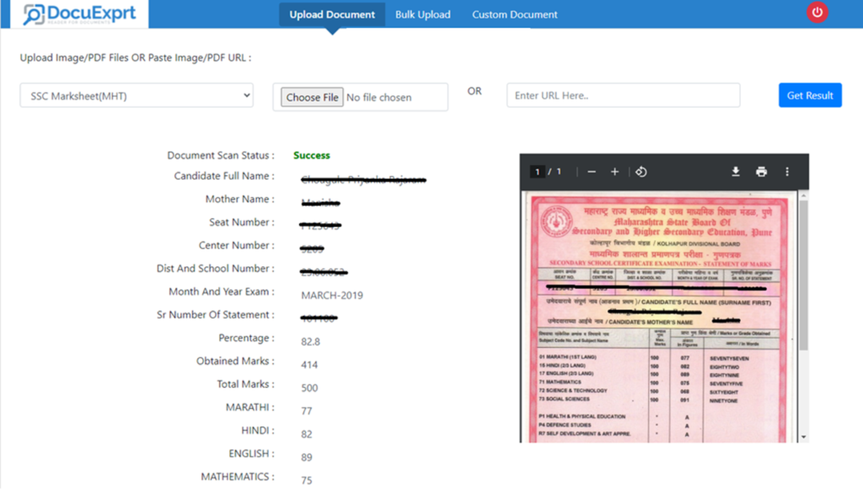Open the PDF viewer three-dot menu
The height and width of the screenshot is (504, 863).
(x=787, y=170)
